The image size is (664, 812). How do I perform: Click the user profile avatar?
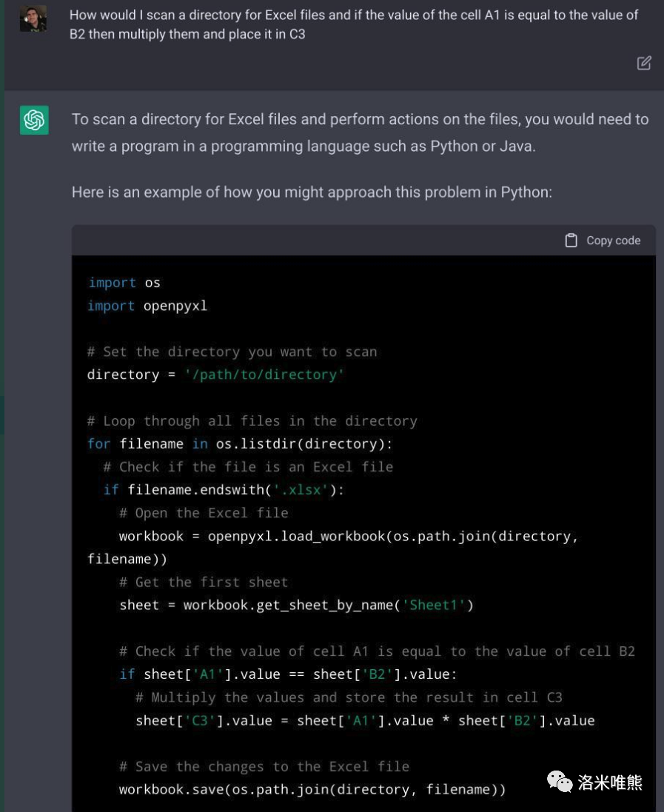click(33, 19)
